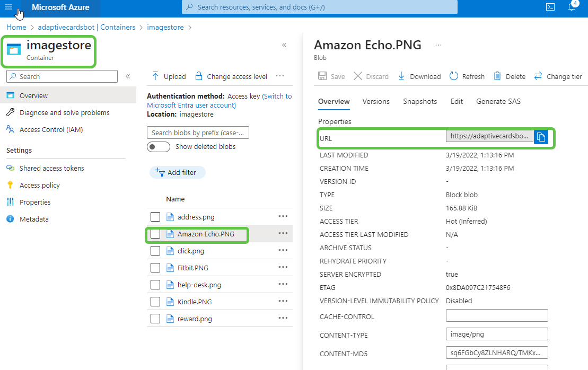Collapse the left navigation menu
This screenshot has width=588, height=370.
pos(128,76)
